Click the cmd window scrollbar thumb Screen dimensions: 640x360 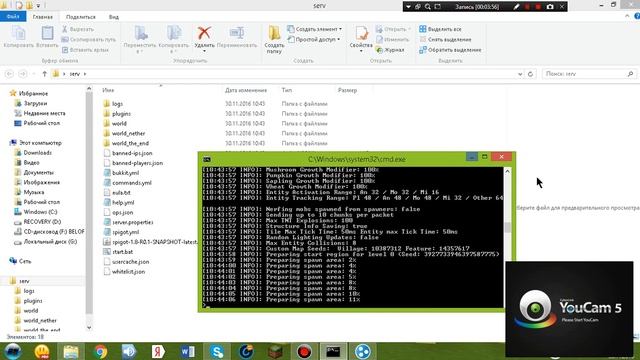507,227
